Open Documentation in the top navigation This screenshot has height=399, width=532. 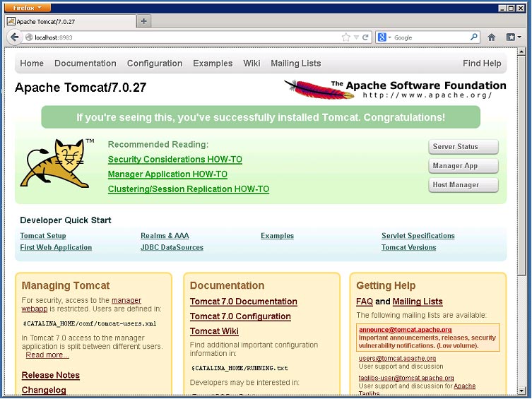click(85, 64)
